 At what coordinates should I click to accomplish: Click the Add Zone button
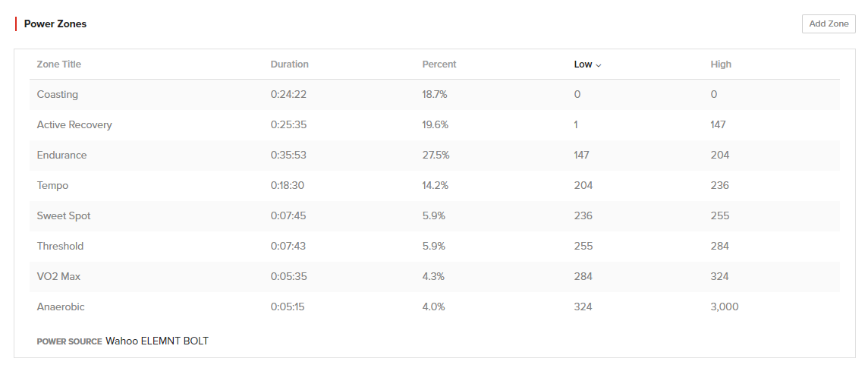coord(829,24)
